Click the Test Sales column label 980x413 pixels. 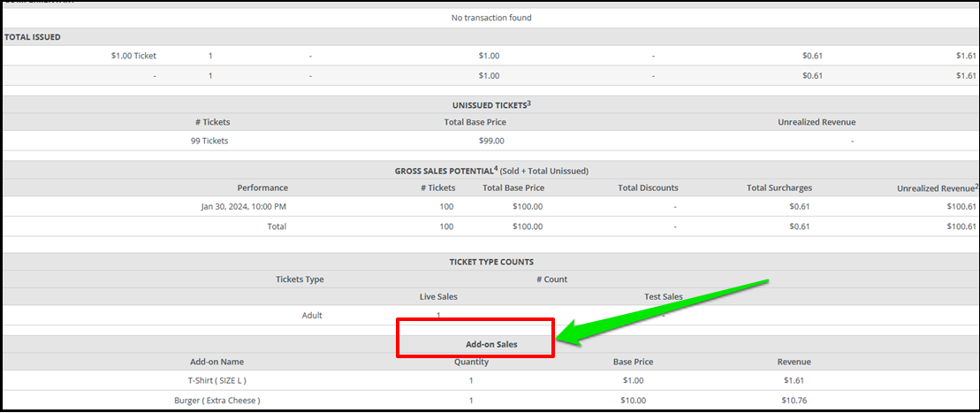coord(663,296)
